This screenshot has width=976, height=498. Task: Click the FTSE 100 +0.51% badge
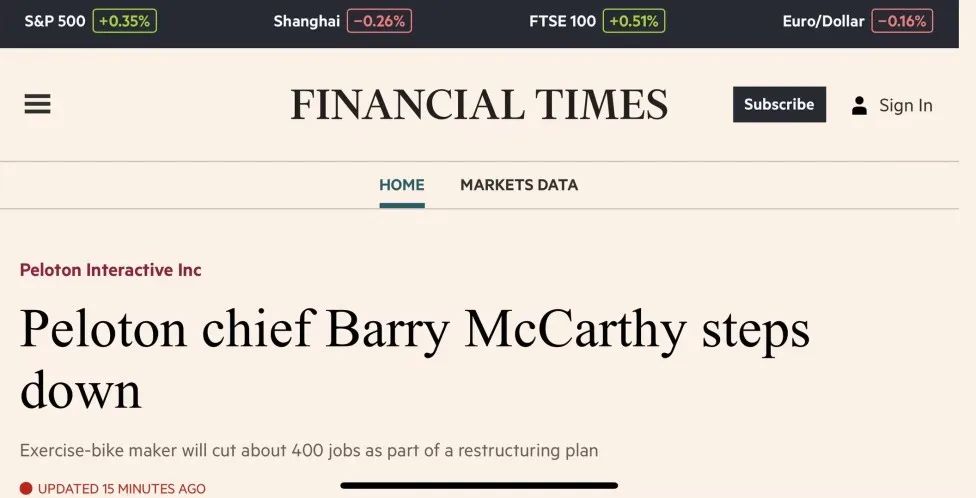coord(634,21)
